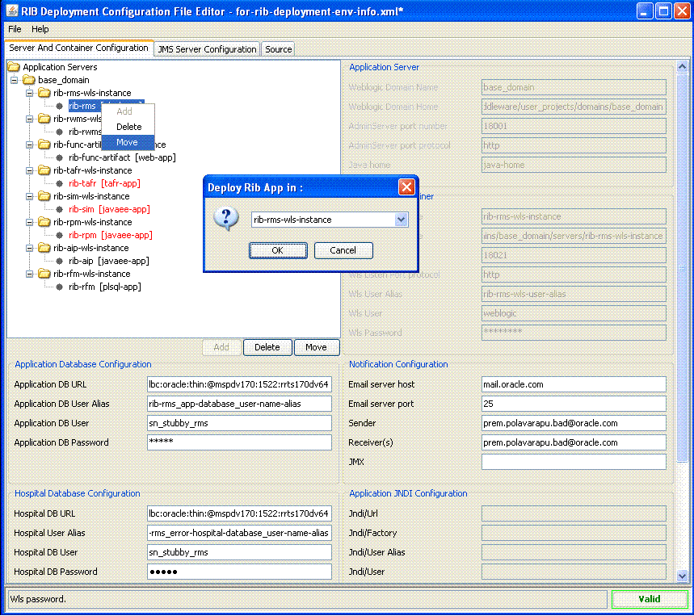
Task: Click the rib-rfm-wls-instance folder icon
Action: pyautogui.click(x=44, y=274)
